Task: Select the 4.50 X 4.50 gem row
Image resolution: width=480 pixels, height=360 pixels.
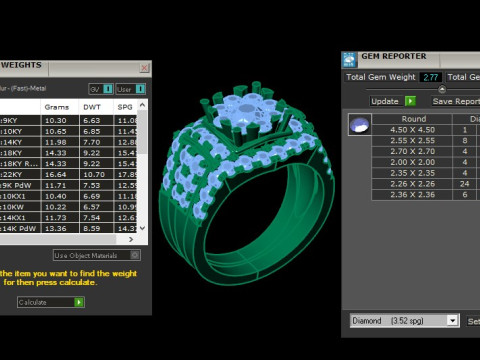Action: click(426, 130)
